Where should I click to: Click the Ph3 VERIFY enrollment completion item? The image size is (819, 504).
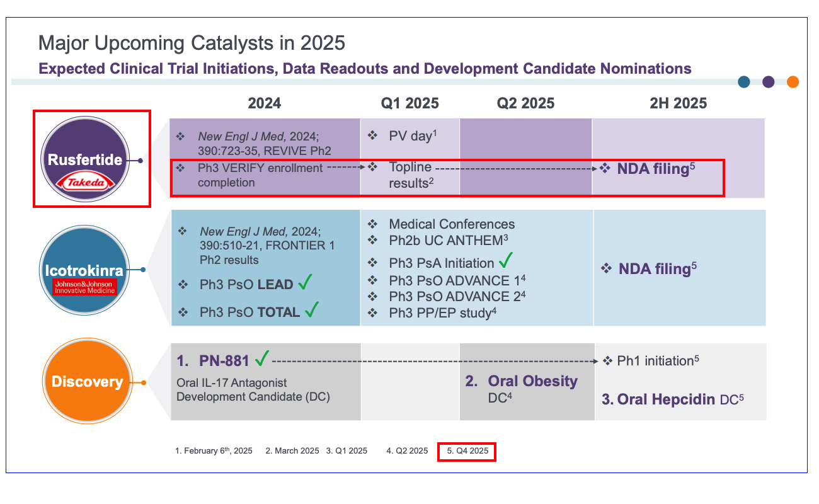tap(260, 175)
